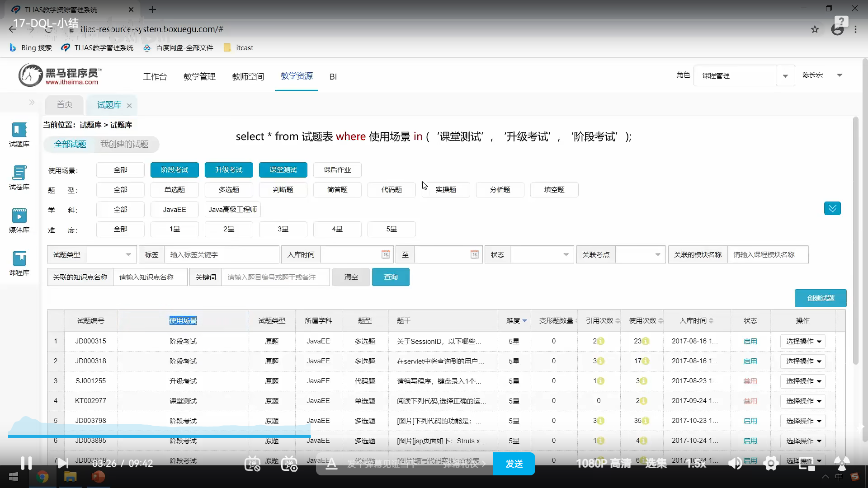
Task: Click in the 关键词 input field
Action: (275, 277)
